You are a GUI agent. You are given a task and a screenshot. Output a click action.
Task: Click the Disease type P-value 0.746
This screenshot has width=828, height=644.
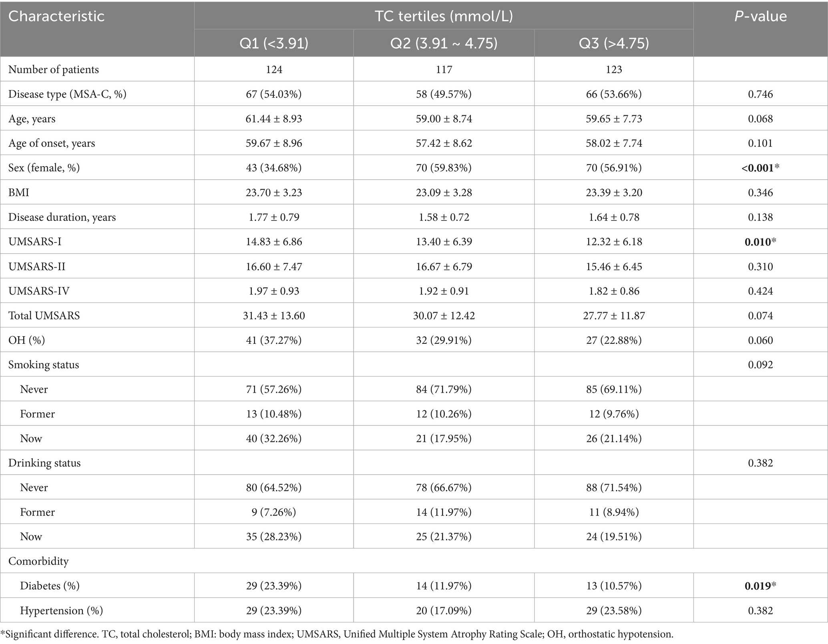[760, 94]
